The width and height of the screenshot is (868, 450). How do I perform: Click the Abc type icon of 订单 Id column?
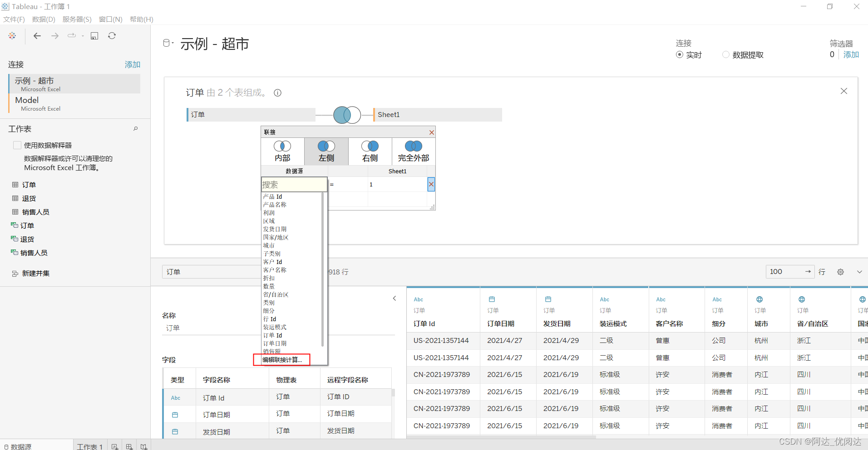pos(419,299)
